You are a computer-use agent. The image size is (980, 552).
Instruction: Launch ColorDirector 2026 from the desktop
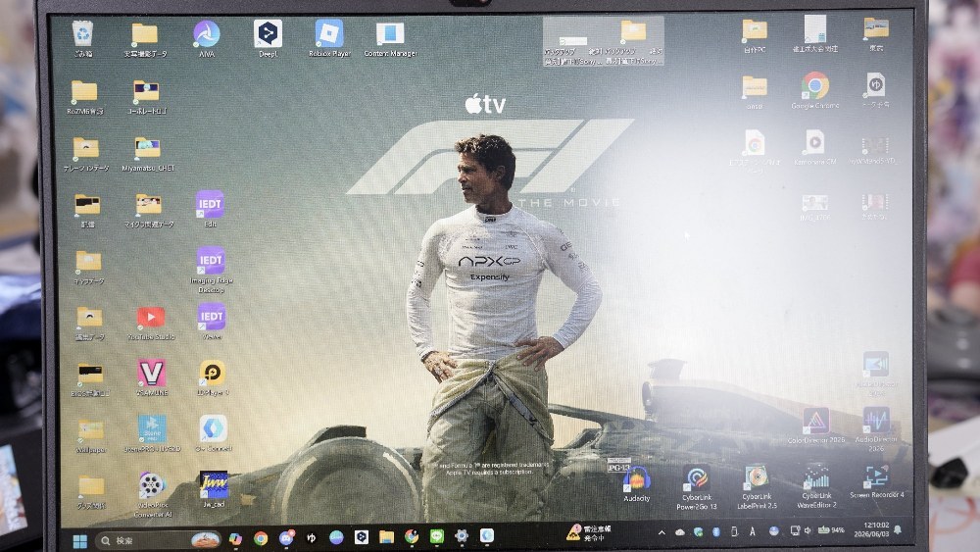(x=816, y=426)
